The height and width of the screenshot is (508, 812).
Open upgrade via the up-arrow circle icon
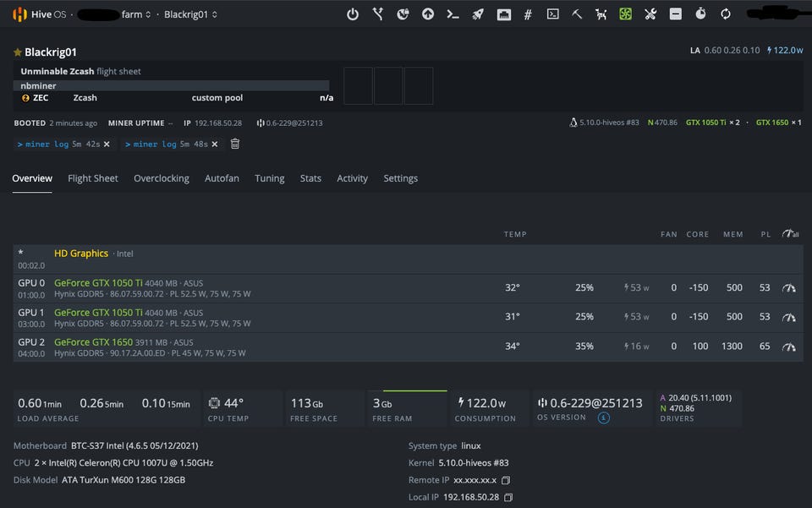pyautogui.click(x=428, y=14)
